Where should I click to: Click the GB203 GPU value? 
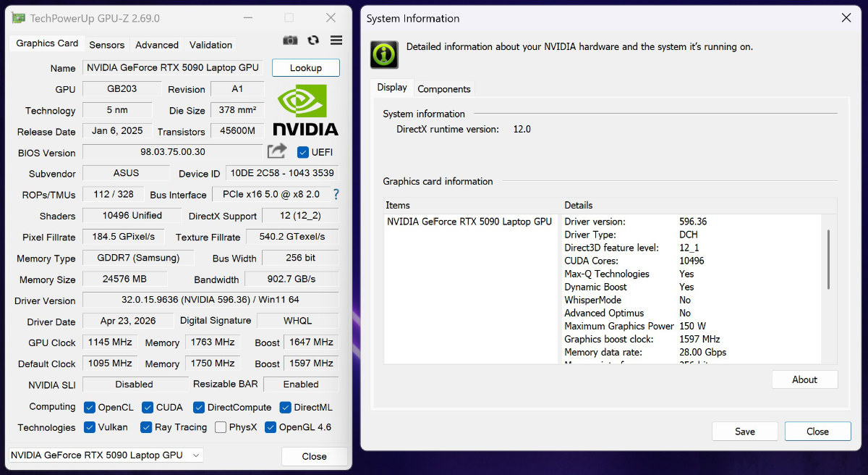[x=122, y=88]
